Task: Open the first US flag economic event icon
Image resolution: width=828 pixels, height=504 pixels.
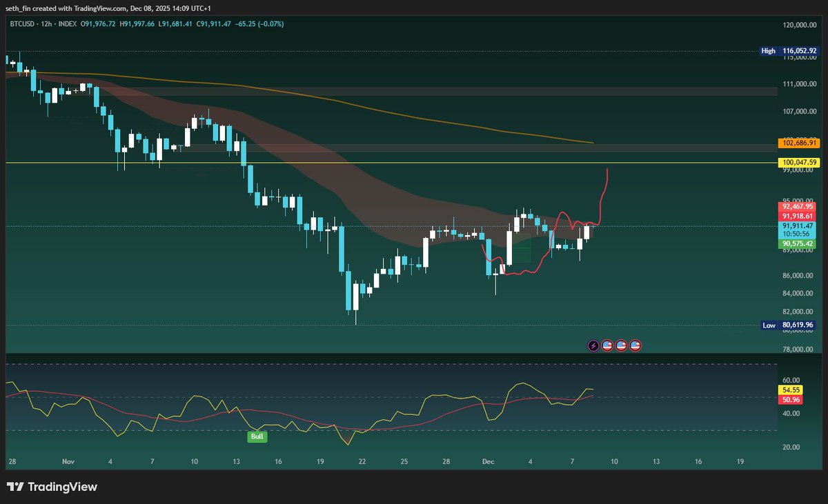Action: (x=607, y=345)
